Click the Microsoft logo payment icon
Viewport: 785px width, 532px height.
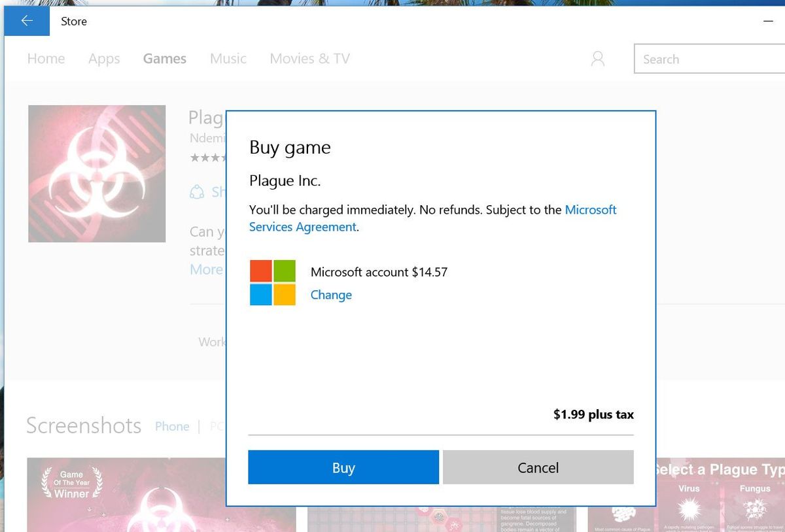(273, 282)
